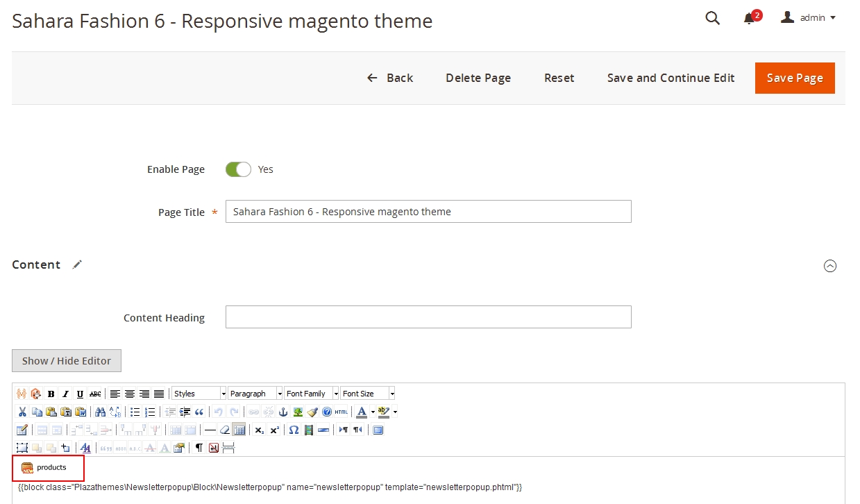Click the search magnifier icon in header
The width and height of the screenshot is (860, 504).
[x=712, y=19]
